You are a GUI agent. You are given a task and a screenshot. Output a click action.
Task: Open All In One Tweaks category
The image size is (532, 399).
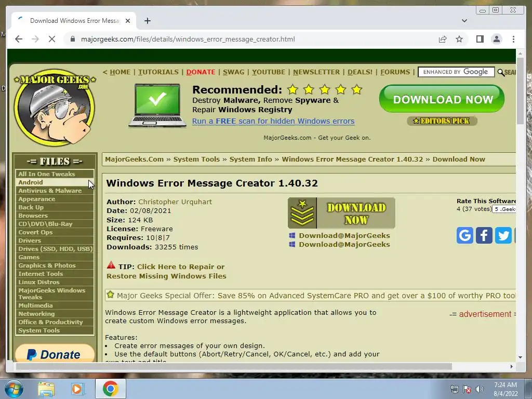(x=55, y=174)
